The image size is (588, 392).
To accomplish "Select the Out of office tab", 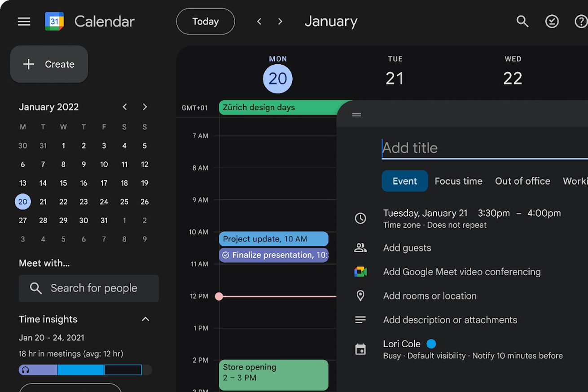I will (x=522, y=181).
